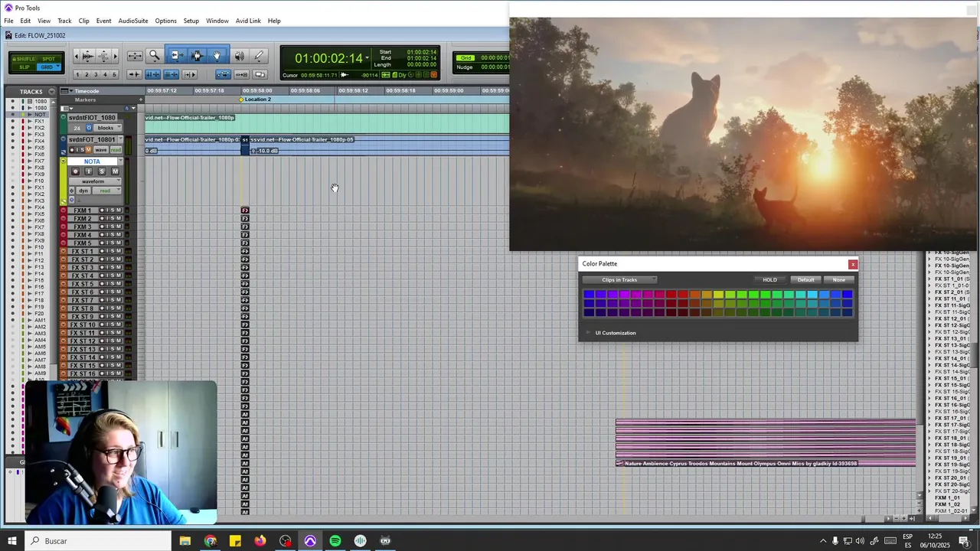Toggle Grid edit mode
980x551 pixels.
47,67
